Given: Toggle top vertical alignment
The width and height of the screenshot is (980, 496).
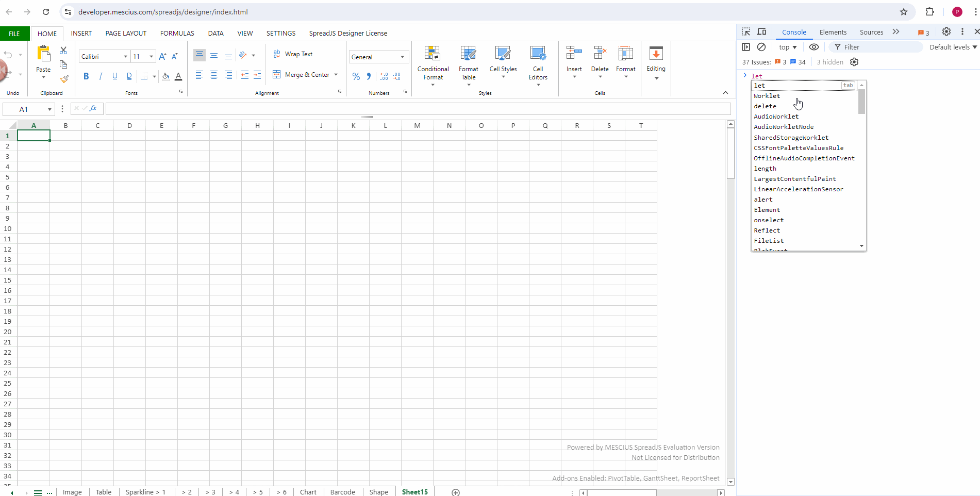Looking at the screenshot, I should tap(200, 55).
